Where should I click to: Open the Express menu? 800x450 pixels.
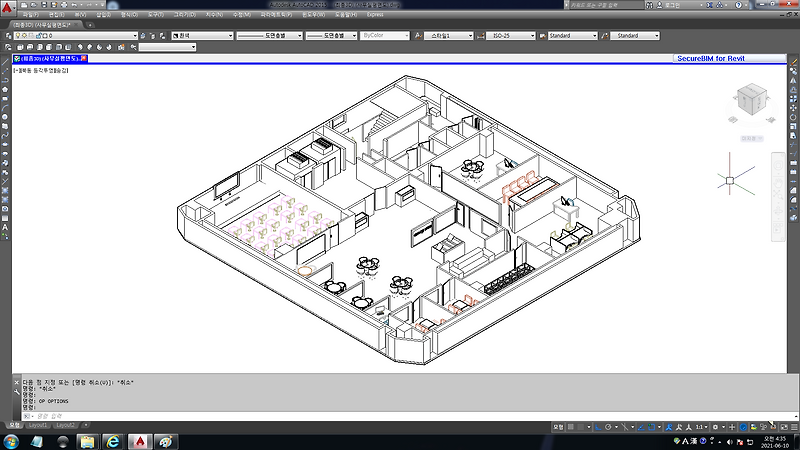tap(375, 15)
